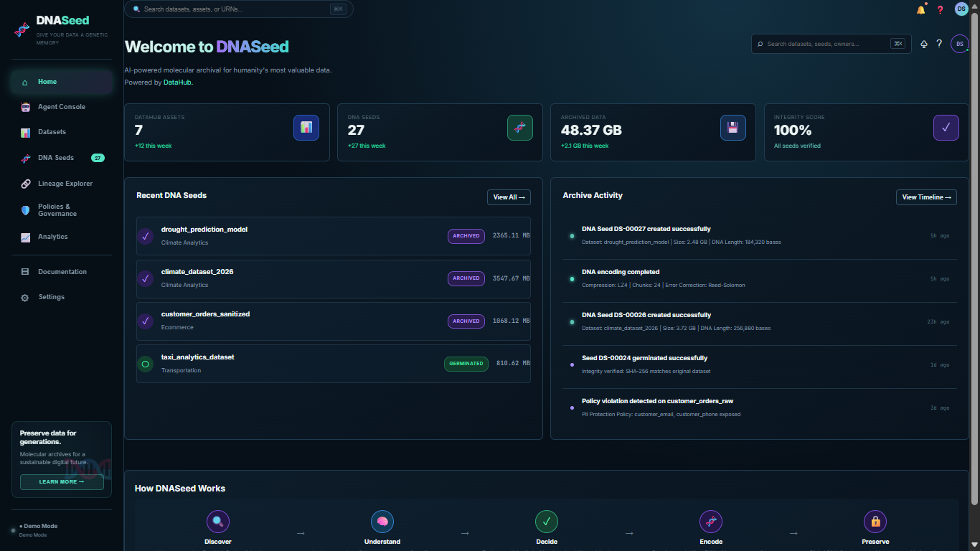This screenshot has height=551, width=980.
Task: Click the Datasets chart icon in the sidebar
Action: pos(25,133)
